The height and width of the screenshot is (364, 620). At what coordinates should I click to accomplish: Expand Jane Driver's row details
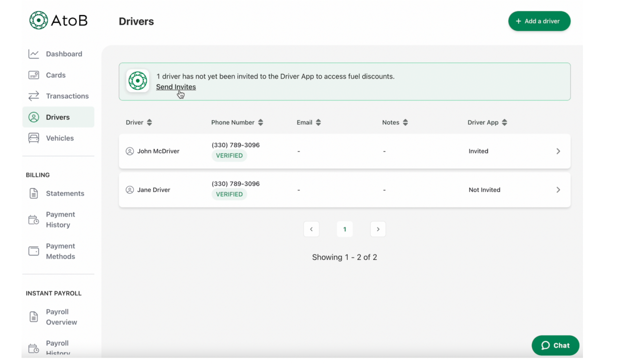558,189
